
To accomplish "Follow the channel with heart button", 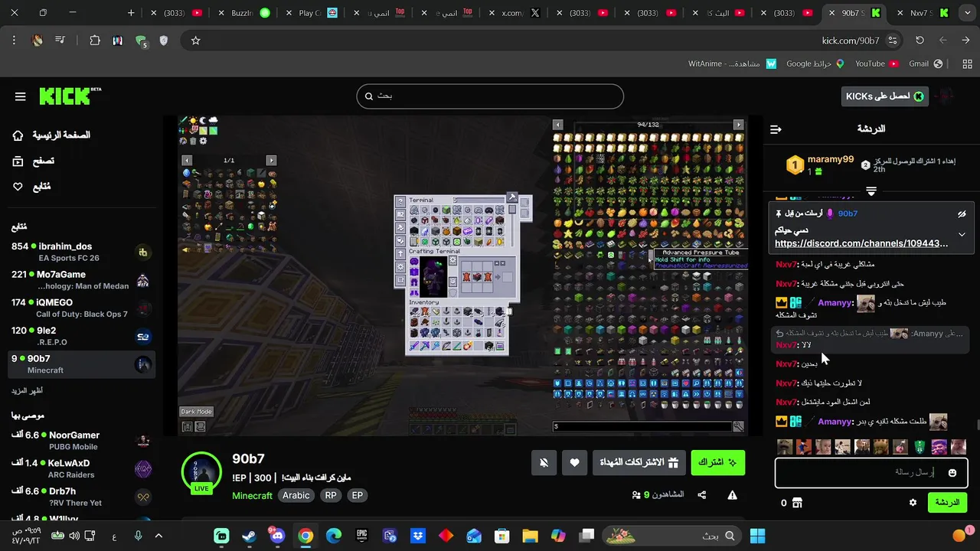I will click(x=574, y=462).
